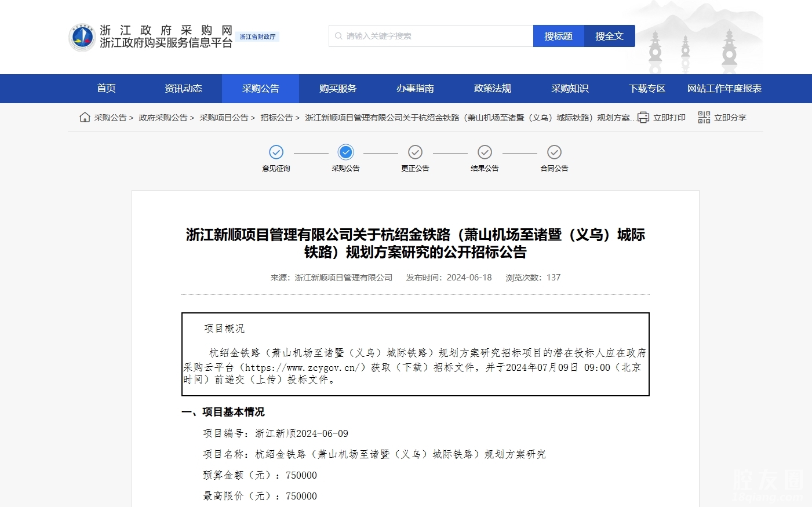Screen dimensions: 812x507
Task: Click the printer icon for 立即打印
Action: [x=643, y=118]
